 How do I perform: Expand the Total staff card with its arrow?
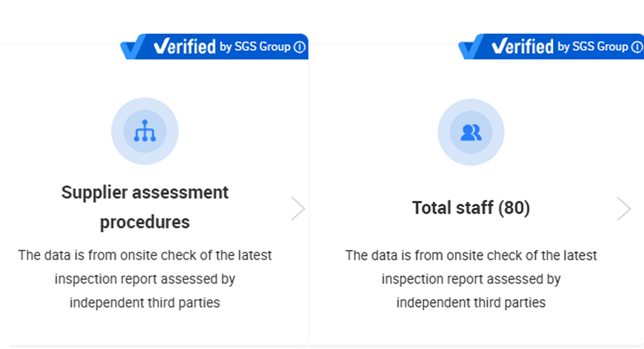(624, 209)
